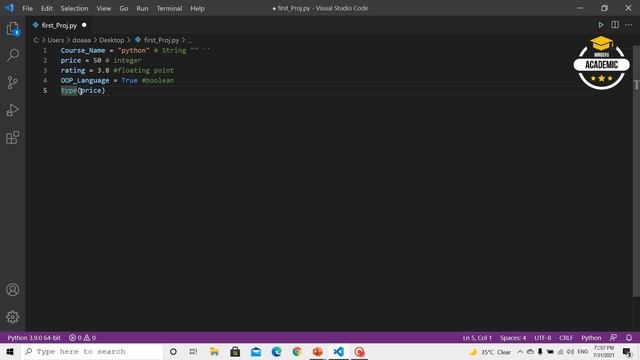
Task: Change Spaces: 4 indentation setting
Action: point(513,338)
